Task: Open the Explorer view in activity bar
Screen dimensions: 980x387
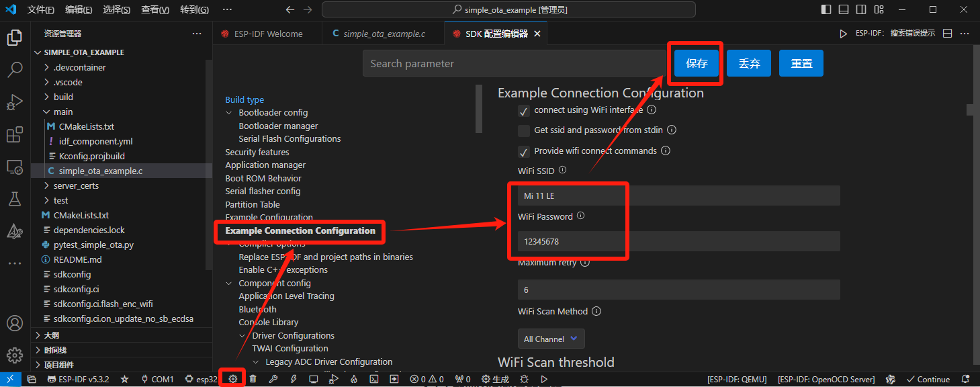Action: (15, 38)
